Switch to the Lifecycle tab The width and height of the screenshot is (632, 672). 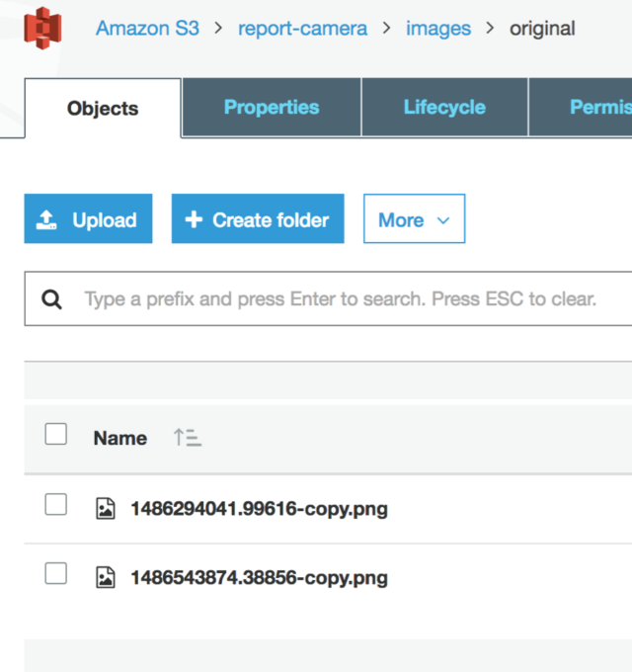(444, 107)
